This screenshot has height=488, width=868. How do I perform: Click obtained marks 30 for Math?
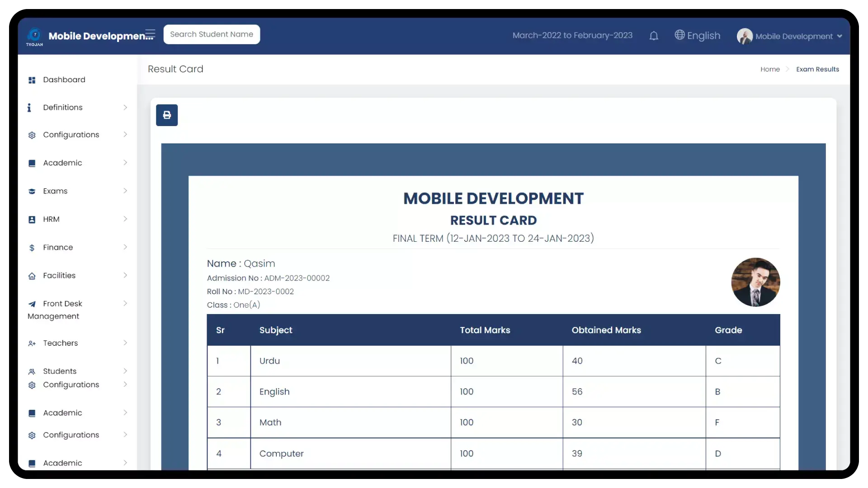coord(634,422)
